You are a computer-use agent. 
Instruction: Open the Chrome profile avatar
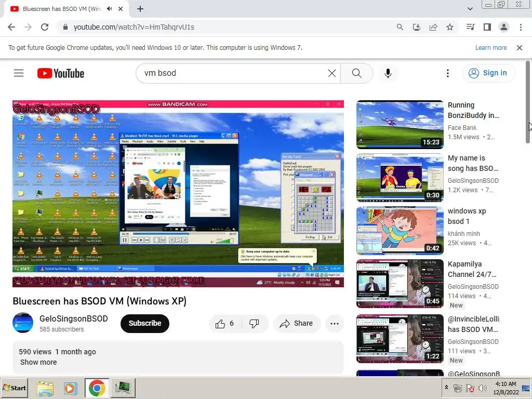click(x=504, y=27)
